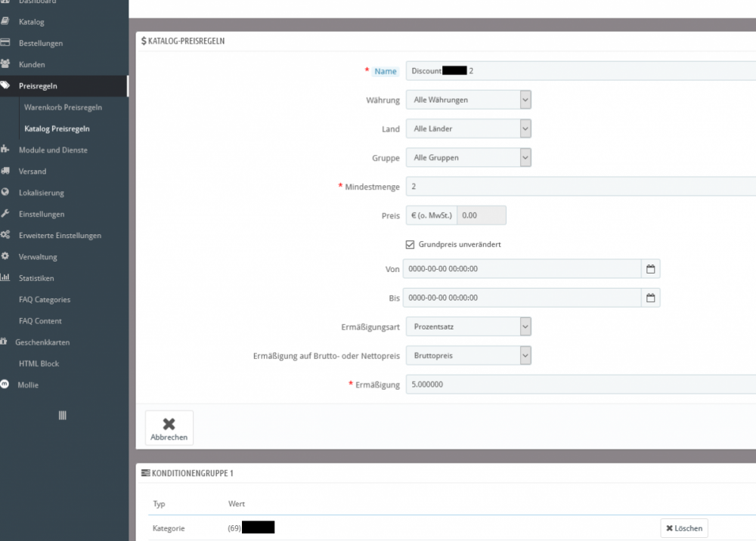This screenshot has height=541, width=756.
Task: Expand the Land dropdown
Action: point(468,129)
